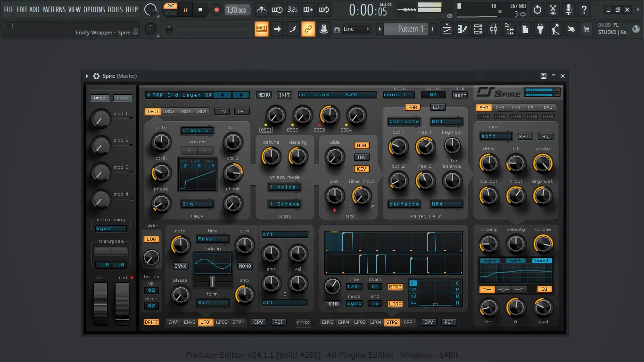Image resolution: width=644 pixels, height=362 pixels.
Task: Open the shopping cart content library
Action: coord(586,29)
